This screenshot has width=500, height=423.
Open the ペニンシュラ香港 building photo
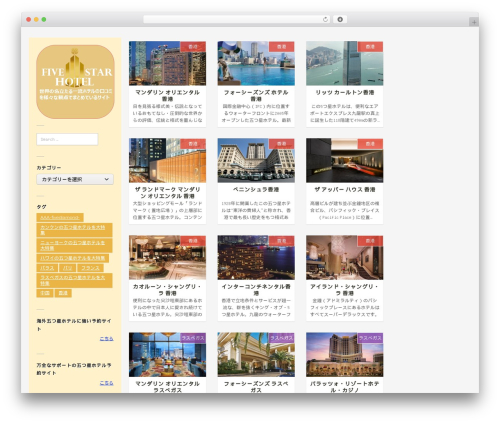click(x=256, y=160)
